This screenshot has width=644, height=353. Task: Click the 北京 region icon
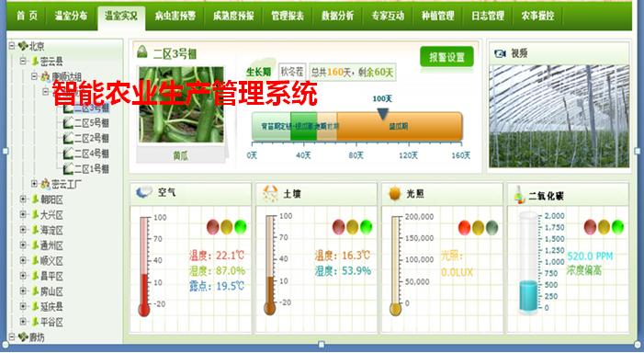pyautogui.click(x=23, y=46)
